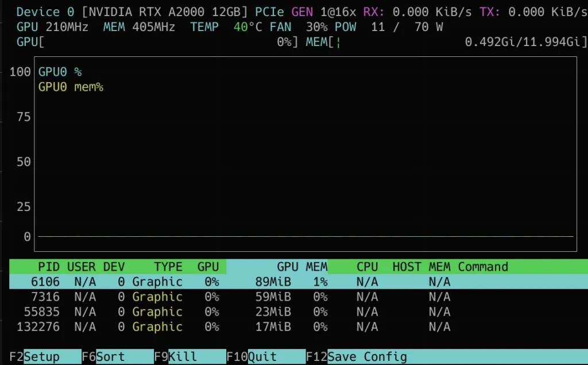
Task: Open F2 Setup menu
Action: [x=45, y=356]
